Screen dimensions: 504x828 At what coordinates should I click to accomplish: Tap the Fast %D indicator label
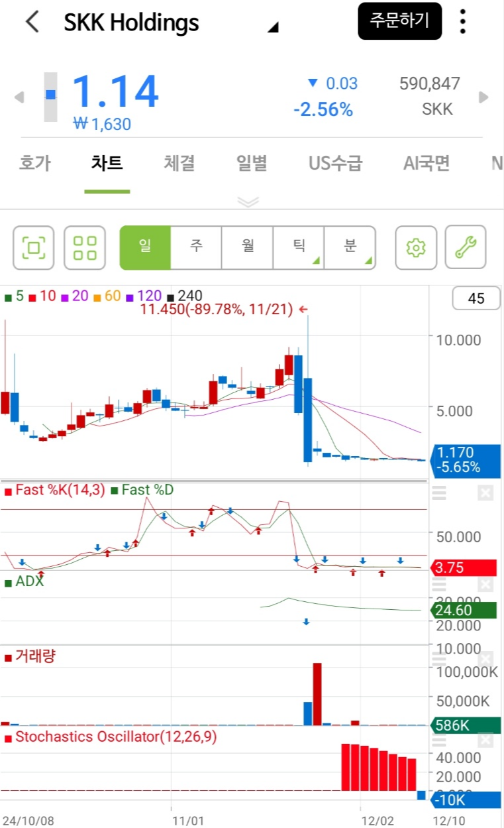point(143,491)
